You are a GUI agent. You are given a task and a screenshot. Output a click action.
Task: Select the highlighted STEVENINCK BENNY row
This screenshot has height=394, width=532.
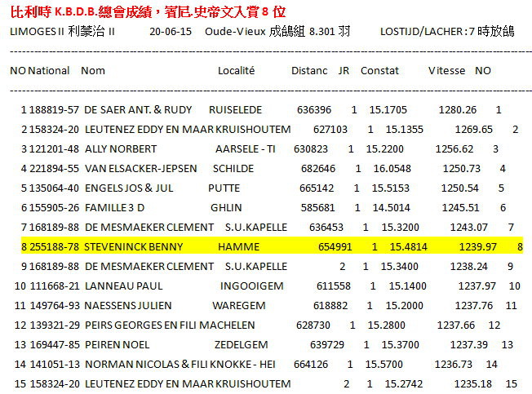point(269,246)
